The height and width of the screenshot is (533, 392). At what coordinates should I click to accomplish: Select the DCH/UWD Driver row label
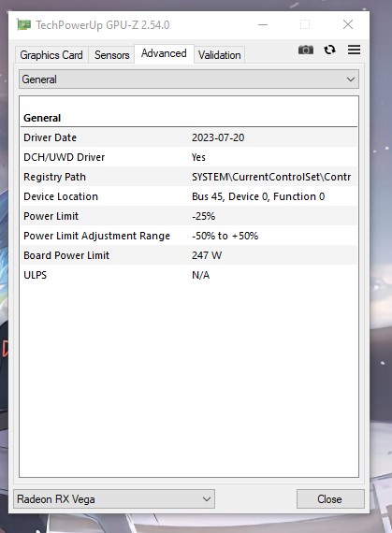pos(65,157)
